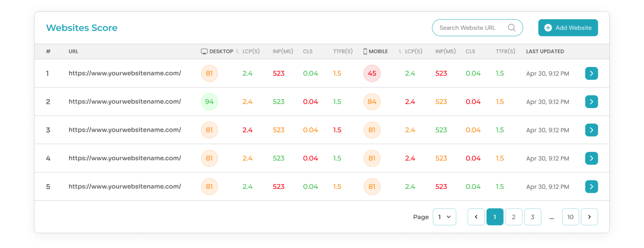Jump to page 10
Viewport: 644px width, 248px height.
570,217
